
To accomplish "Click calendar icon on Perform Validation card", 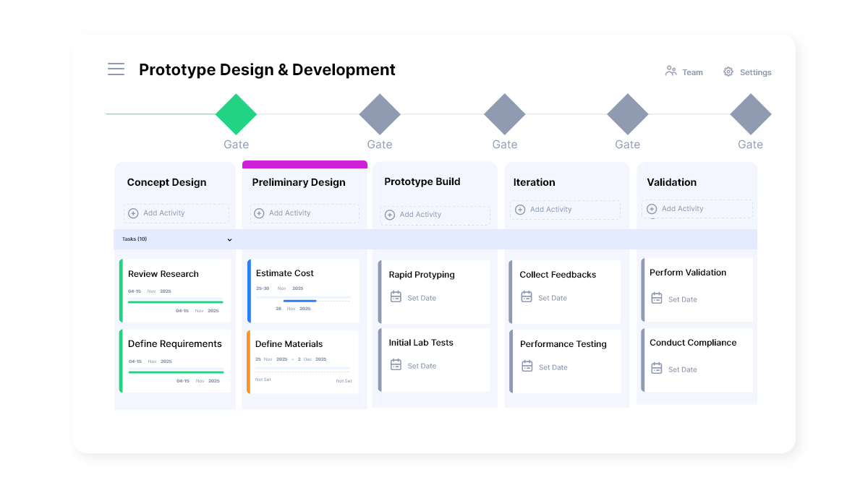I will tap(657, 299).
